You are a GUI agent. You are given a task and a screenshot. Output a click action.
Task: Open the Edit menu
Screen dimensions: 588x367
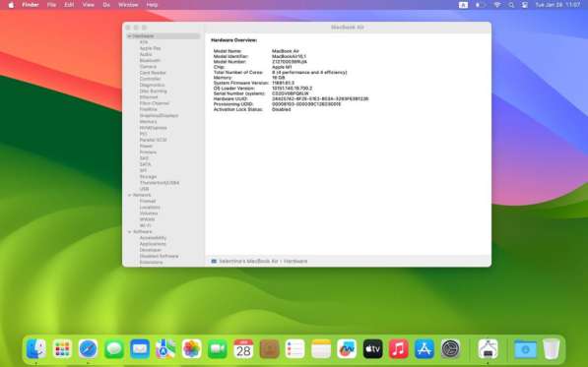[69, 5]
